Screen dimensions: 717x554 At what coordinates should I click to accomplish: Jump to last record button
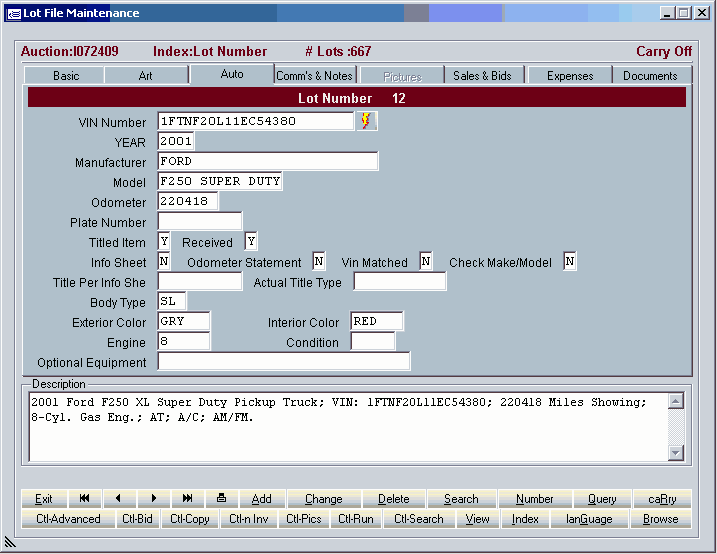click(187, 499)
